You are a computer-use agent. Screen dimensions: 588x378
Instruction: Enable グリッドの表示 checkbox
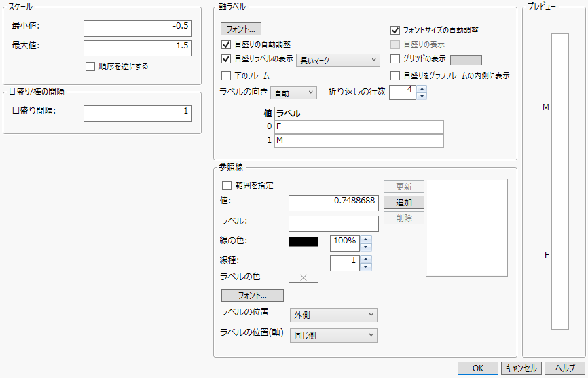click(x=395, y=59)
